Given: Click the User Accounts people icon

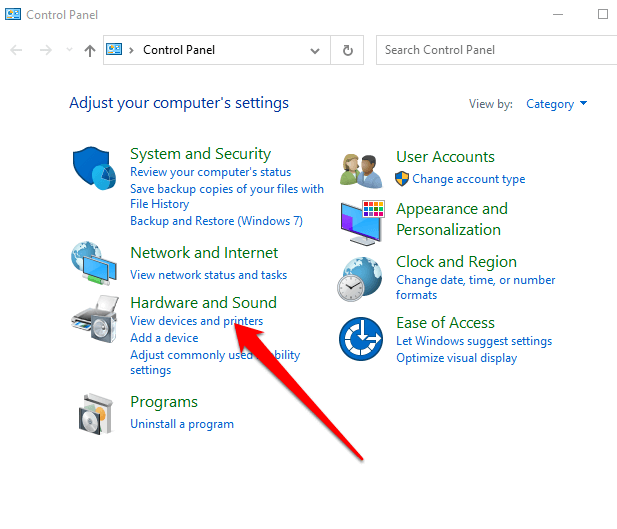Looking at the screenshot, I should 361,169.
